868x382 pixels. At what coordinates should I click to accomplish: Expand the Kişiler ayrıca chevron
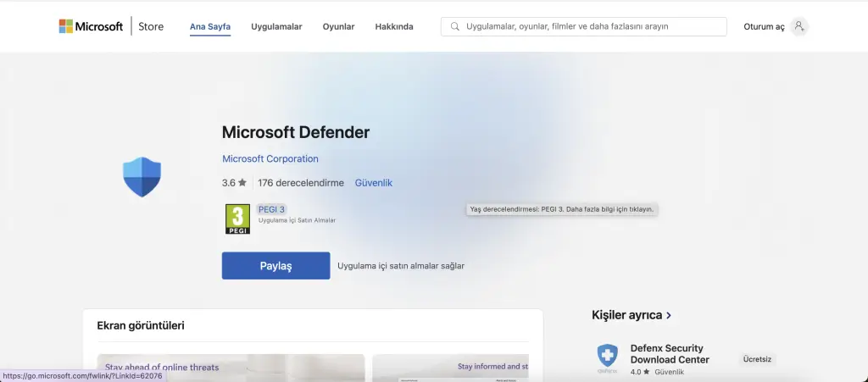click(669, 315)
